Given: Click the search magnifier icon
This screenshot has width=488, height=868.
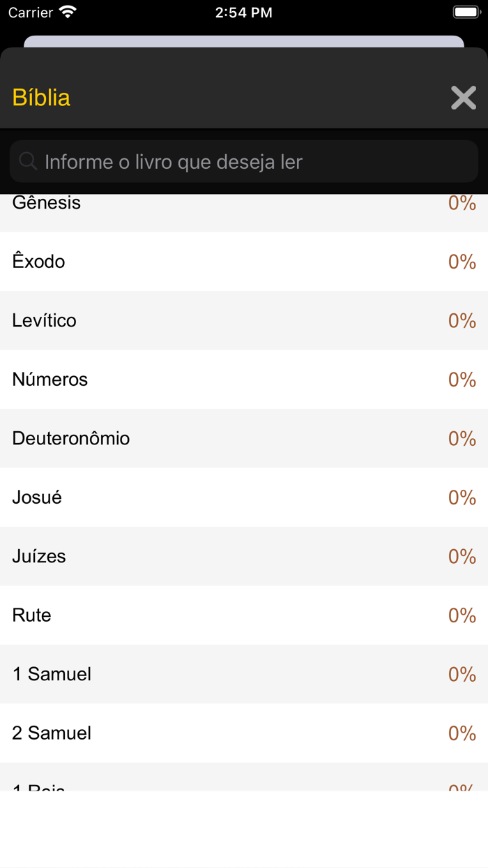Looking at the screenshot, I should click(28, 162).
